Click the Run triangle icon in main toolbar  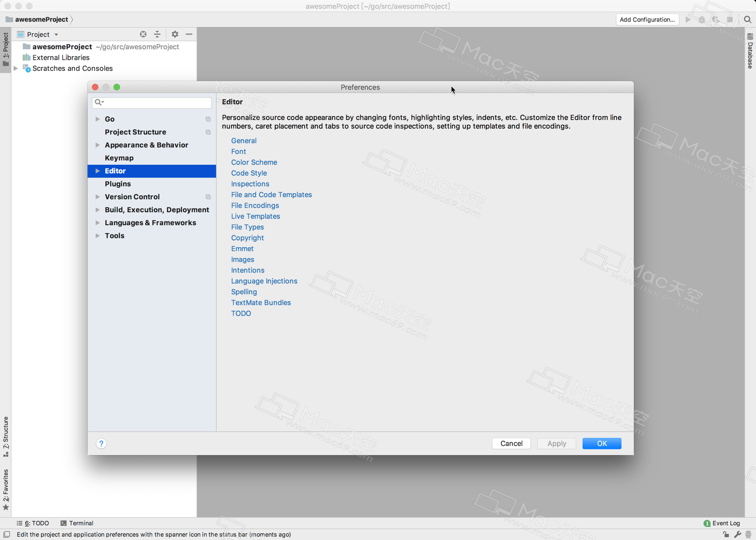(688, 19)
